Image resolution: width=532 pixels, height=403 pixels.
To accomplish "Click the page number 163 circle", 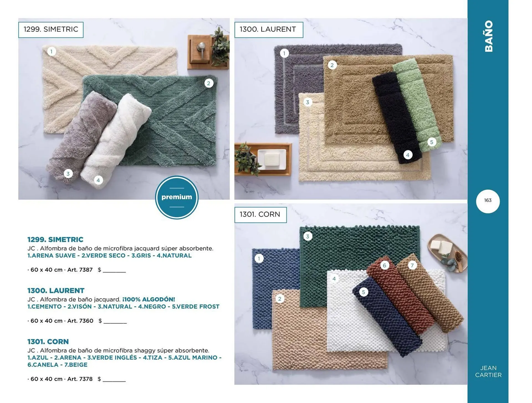I will [x=488, y=201].
